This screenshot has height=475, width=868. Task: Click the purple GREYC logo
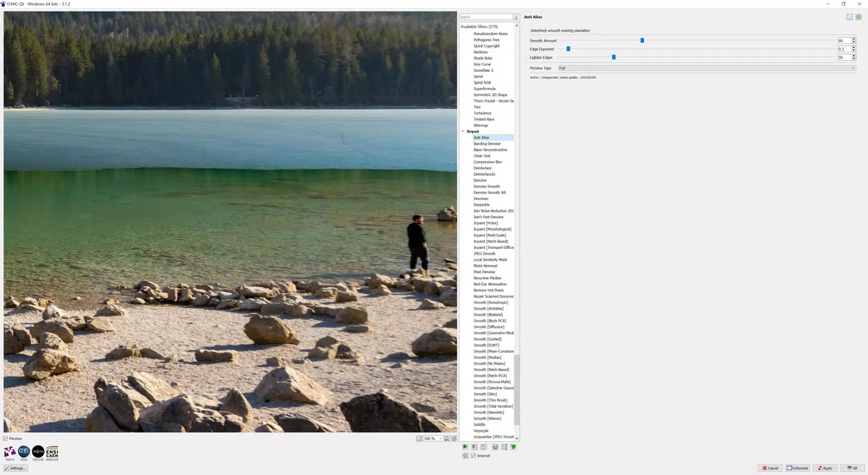coord(10,452)
